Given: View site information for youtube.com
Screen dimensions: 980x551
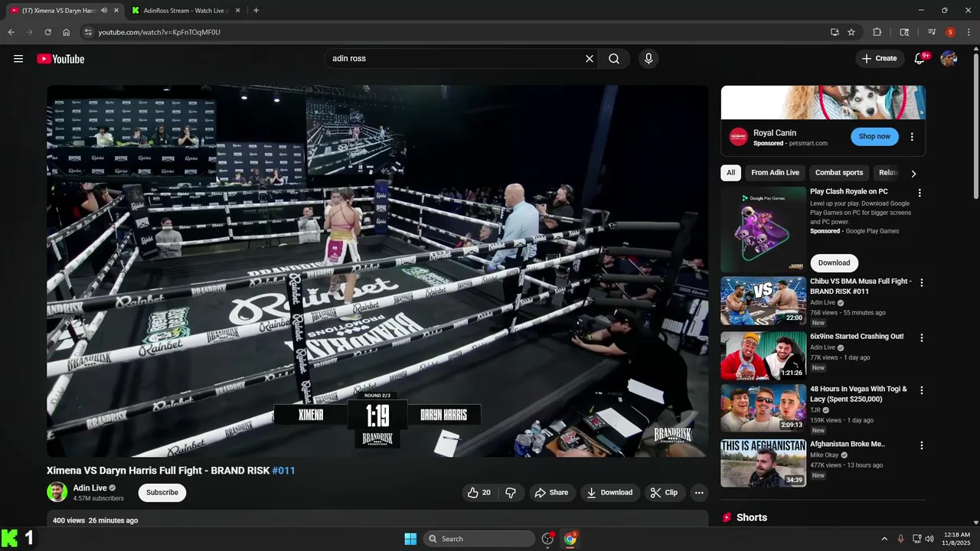Looking at the screenshot, I should (x=88, y=32).
